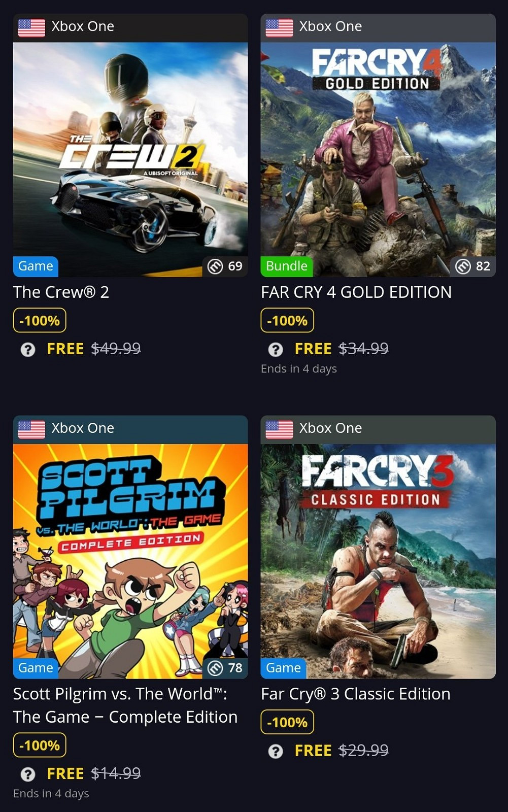Click the US flag above Far Cry 3 card

click(x=279, y=429)
